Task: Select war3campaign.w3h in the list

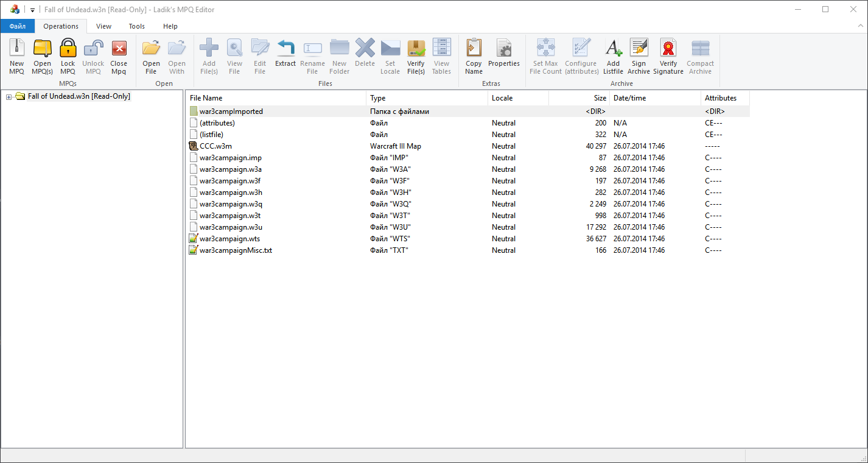Action: click(x=468, y=193)
